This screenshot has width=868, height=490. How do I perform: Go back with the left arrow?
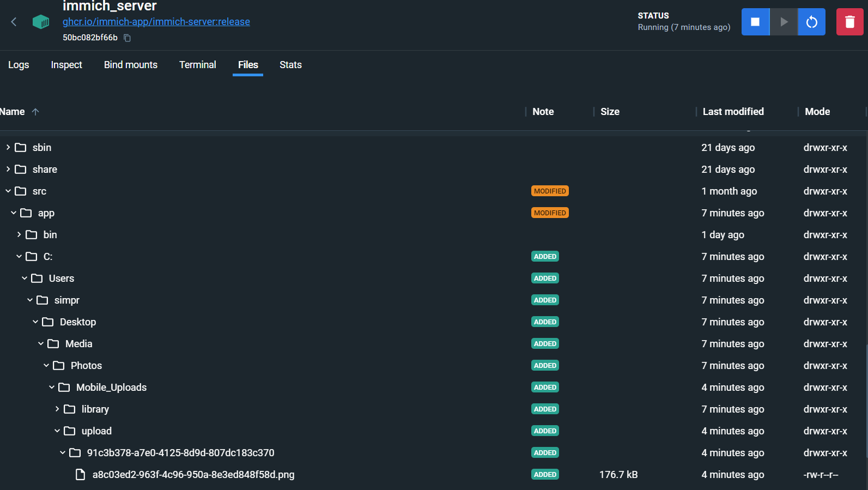coord(14,22)
